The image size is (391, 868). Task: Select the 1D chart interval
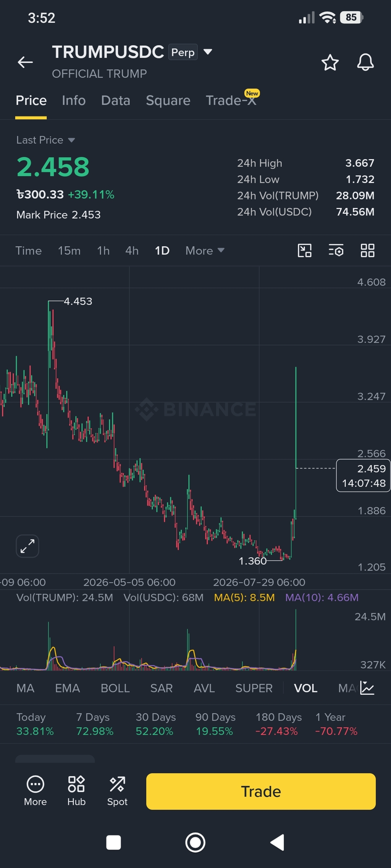click(x=162, y=250)
